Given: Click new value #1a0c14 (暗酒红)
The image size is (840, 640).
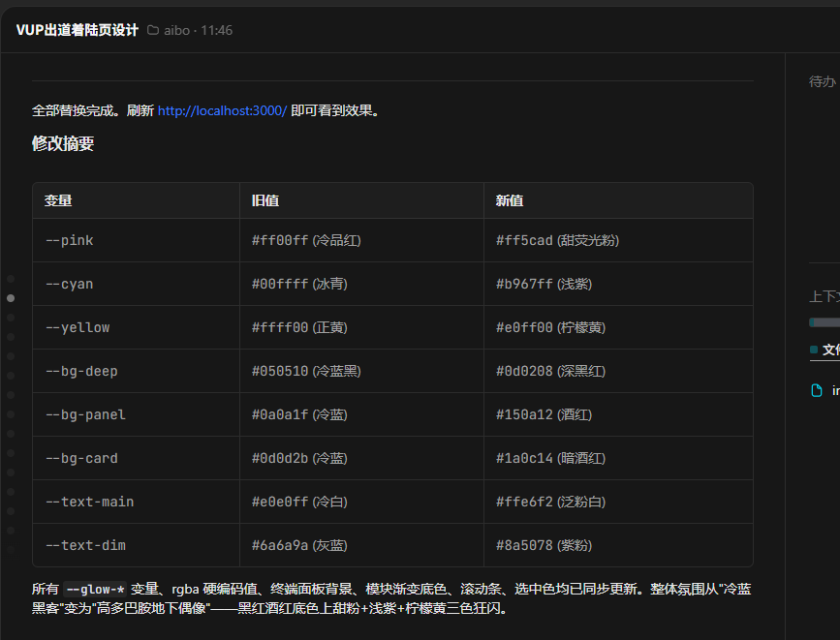Looking at the screenshot, I should coord(551,458).
